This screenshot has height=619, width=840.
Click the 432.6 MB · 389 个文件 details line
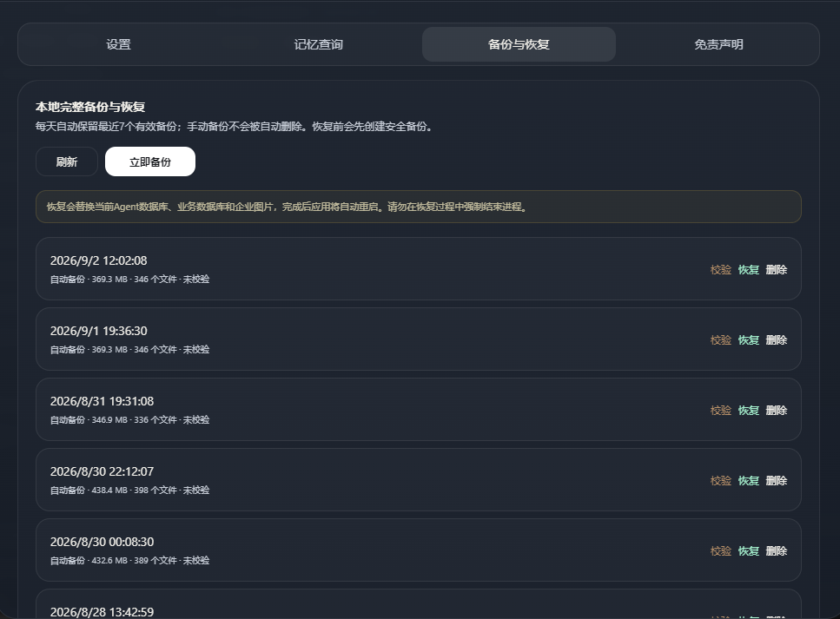(x=129, y=561)
